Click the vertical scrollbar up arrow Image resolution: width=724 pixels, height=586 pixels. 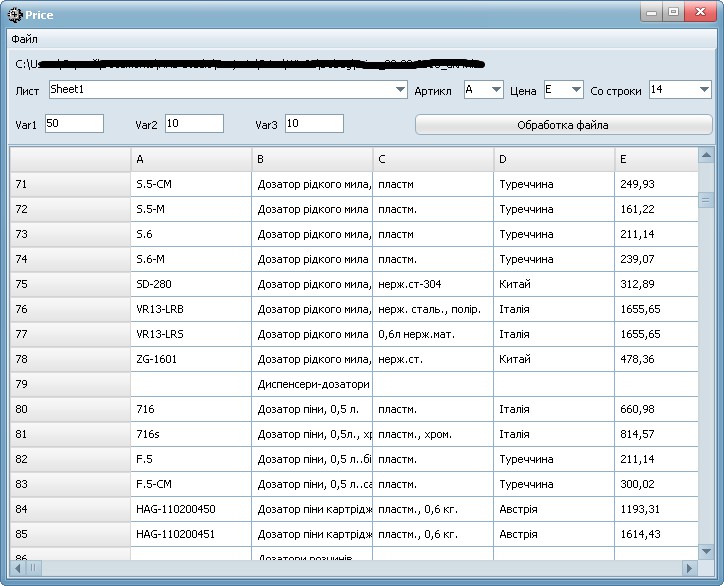pos(706,155)
